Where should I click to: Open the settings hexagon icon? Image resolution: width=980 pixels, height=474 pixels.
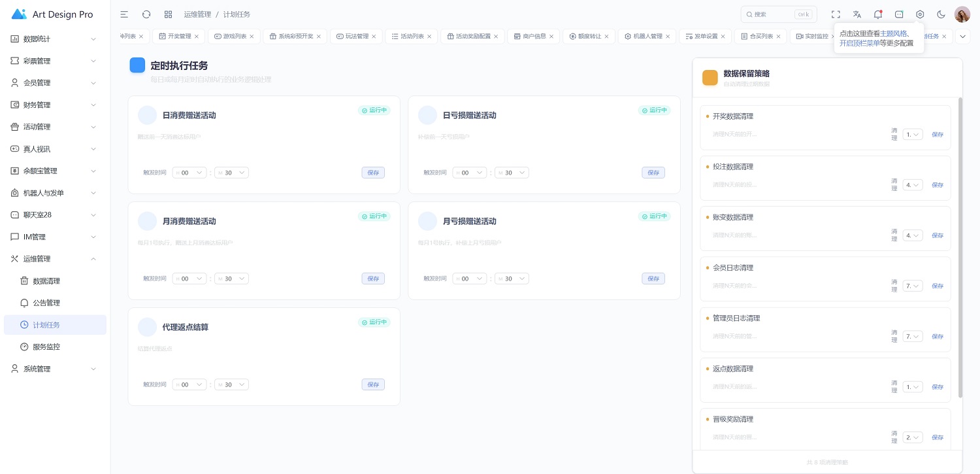tap(920, 14)
